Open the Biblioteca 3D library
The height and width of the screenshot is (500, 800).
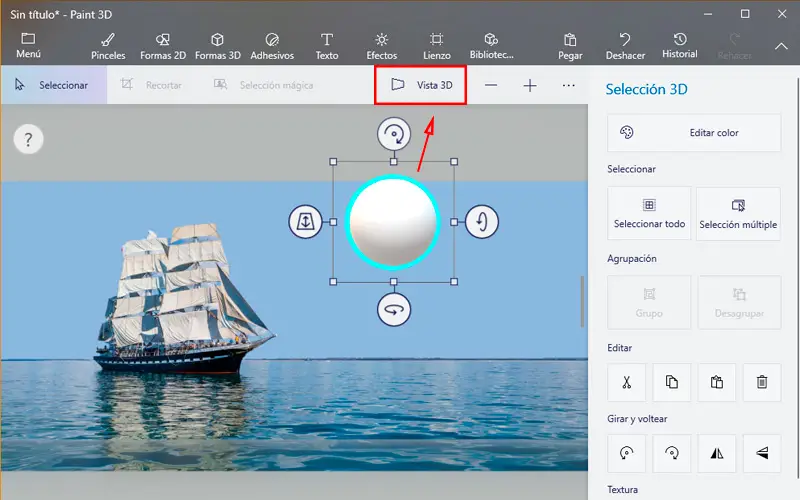[491, 46]
